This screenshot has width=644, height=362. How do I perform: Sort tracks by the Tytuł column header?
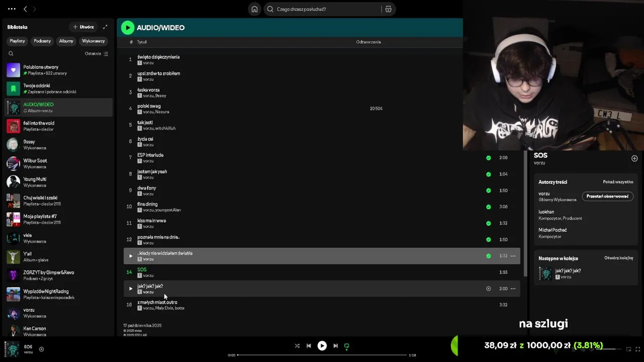[x=142, y=42]
